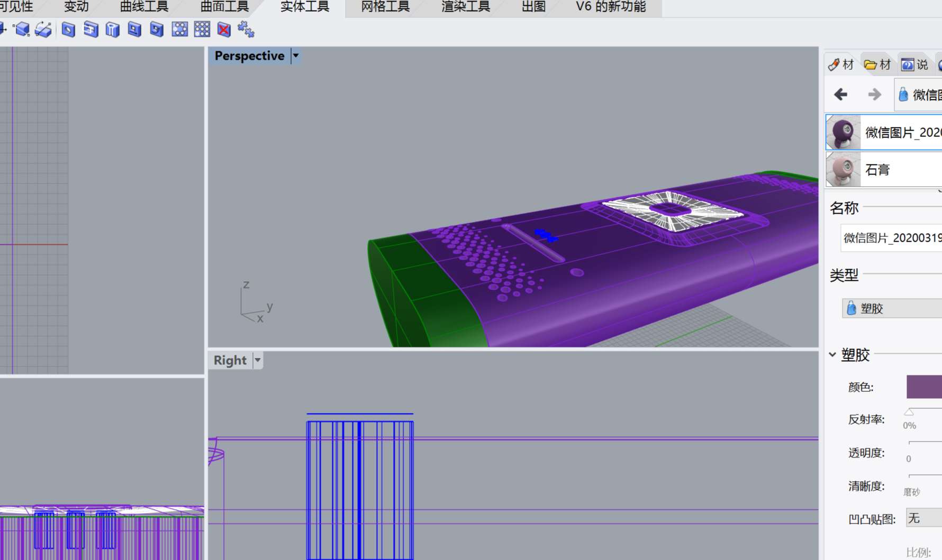The image size is (942, 560).
Task: Click the purple 颜色 color swatch
Action: [x=923, y=387]
